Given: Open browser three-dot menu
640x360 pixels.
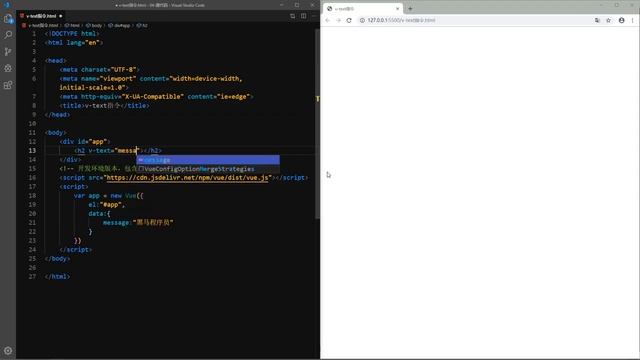Looking at the screenshot, I should tap(633, 20).
